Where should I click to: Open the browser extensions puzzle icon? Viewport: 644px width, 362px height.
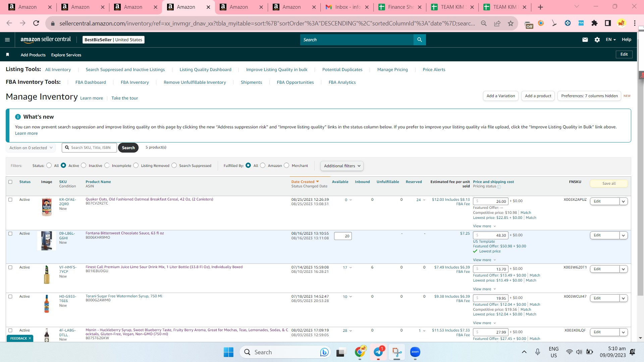[594, 23]
